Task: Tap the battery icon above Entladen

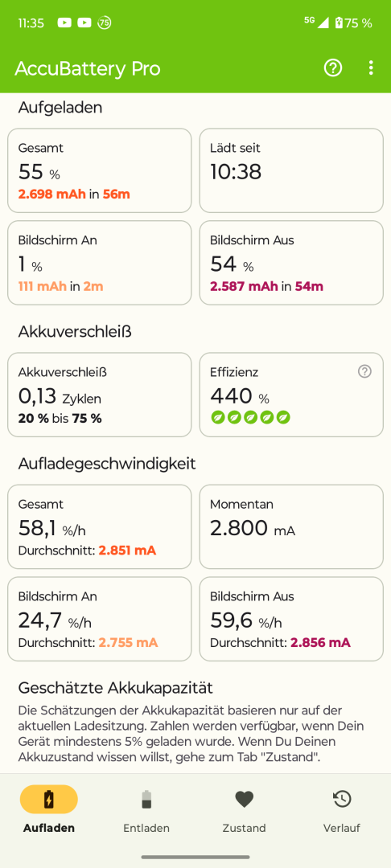Action: tap(146, 800)
